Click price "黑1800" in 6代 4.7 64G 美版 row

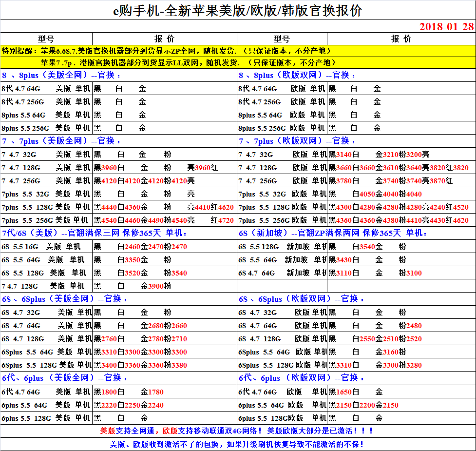(105, 392)
